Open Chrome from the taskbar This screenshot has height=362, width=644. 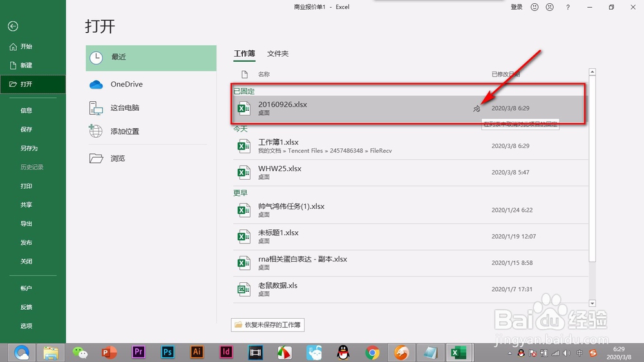click(372, 352)
